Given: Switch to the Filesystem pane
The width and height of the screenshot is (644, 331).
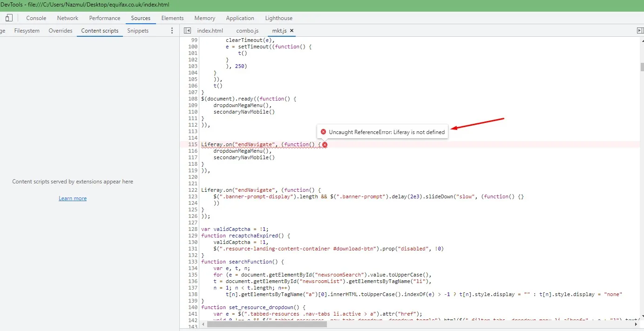Looking at the screenshot, I should coord(27,31).
